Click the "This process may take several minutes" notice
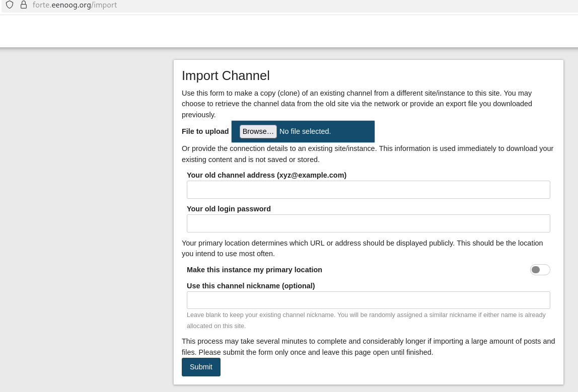This screenshot has height=392, width=578. [x=368, y=347]
